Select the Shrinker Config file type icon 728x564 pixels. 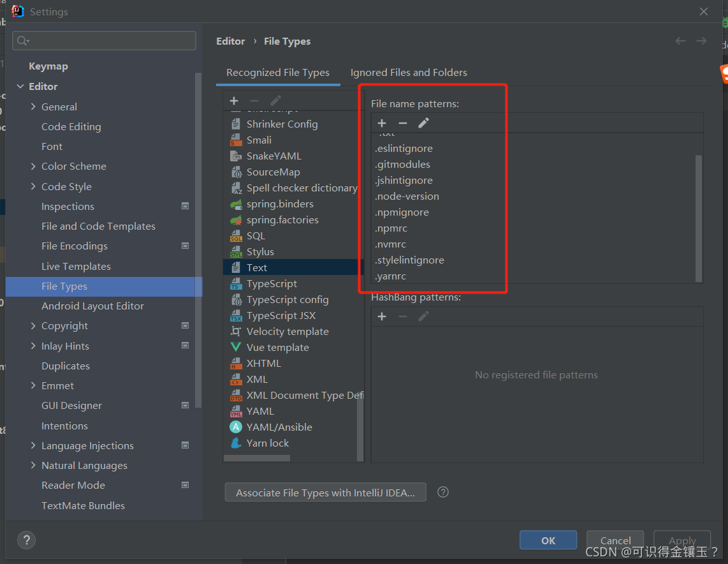[x=236, y=124]
